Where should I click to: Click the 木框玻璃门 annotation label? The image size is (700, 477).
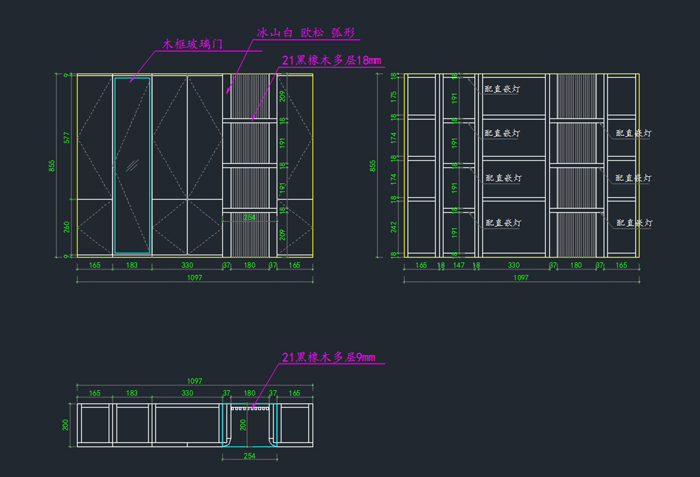(192, 45)
